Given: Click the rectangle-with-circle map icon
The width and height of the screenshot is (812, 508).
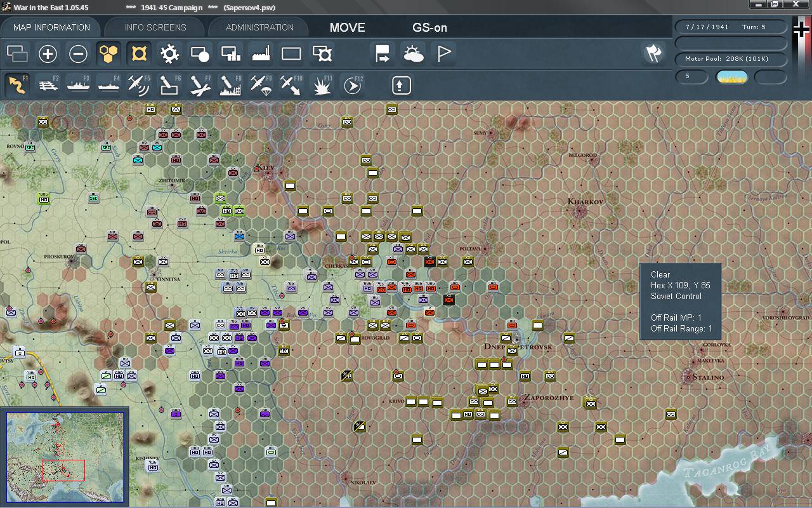Looking at the screenshot, I should (200, 54).
